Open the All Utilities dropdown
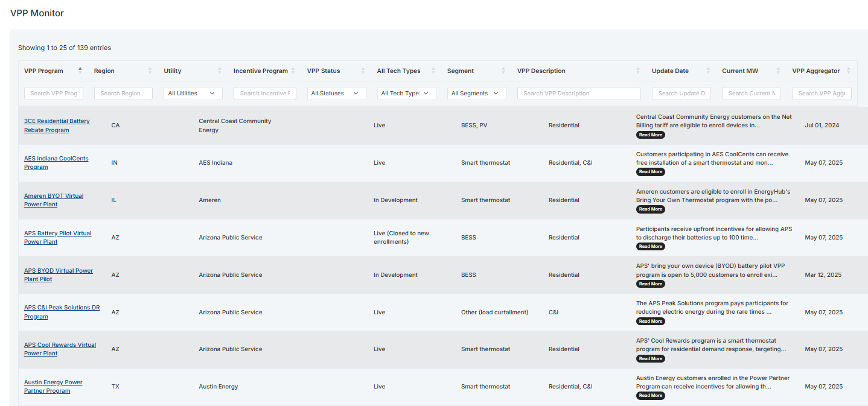 193,94
